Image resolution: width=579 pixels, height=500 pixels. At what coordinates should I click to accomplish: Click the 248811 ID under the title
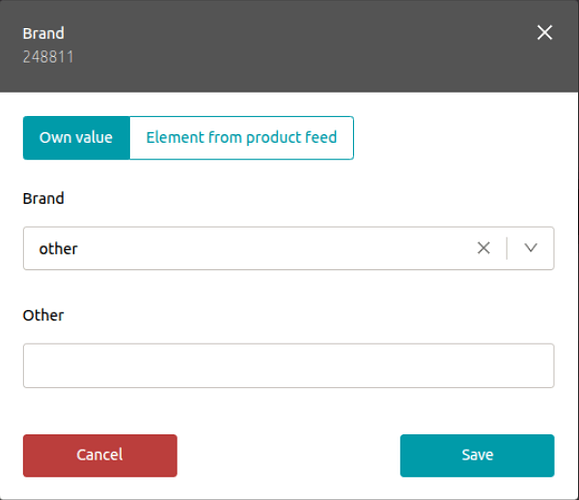(48, 57)
